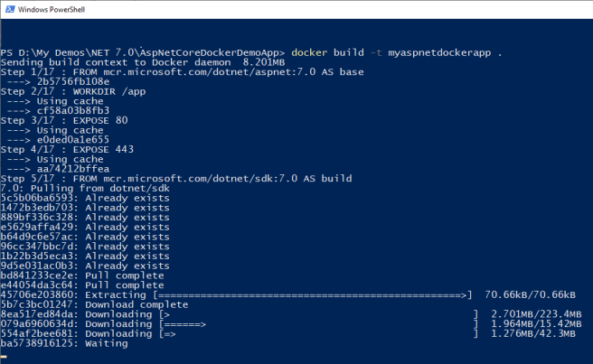
Task: Click the 554af2bee681 downloading progress bar
Action: click(319, 334)
